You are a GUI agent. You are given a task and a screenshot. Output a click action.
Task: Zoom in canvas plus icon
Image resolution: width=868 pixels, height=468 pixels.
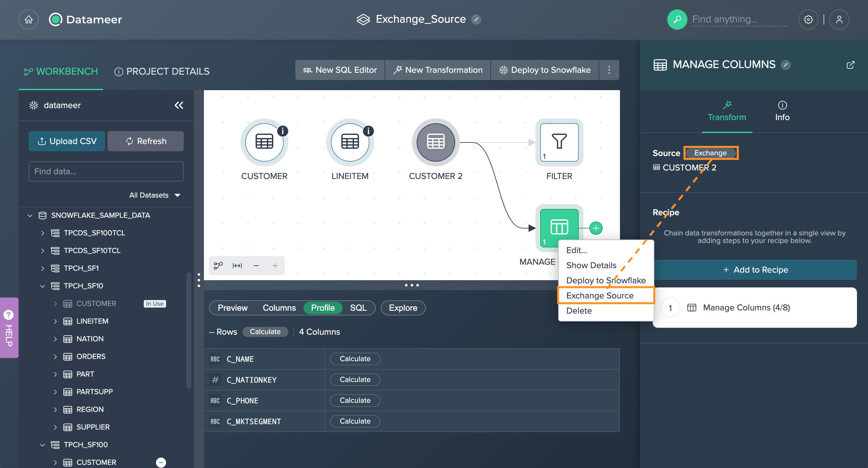point(275,265)
